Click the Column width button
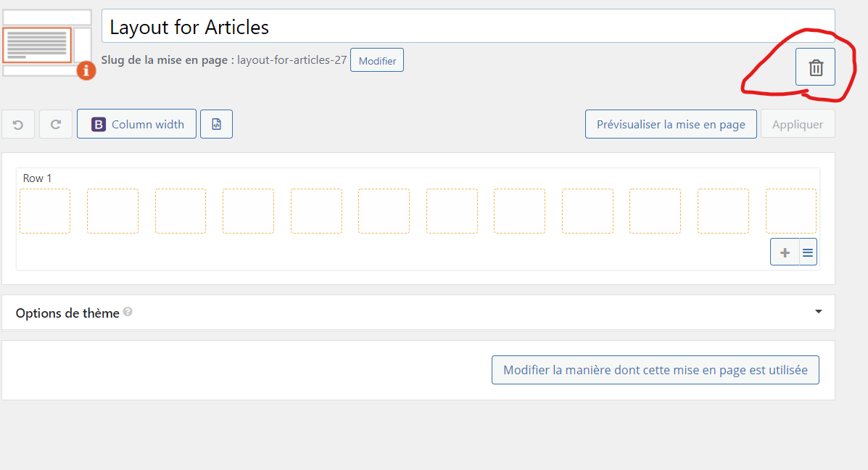The height and width of the screenshot is (470, 868). 137,124
